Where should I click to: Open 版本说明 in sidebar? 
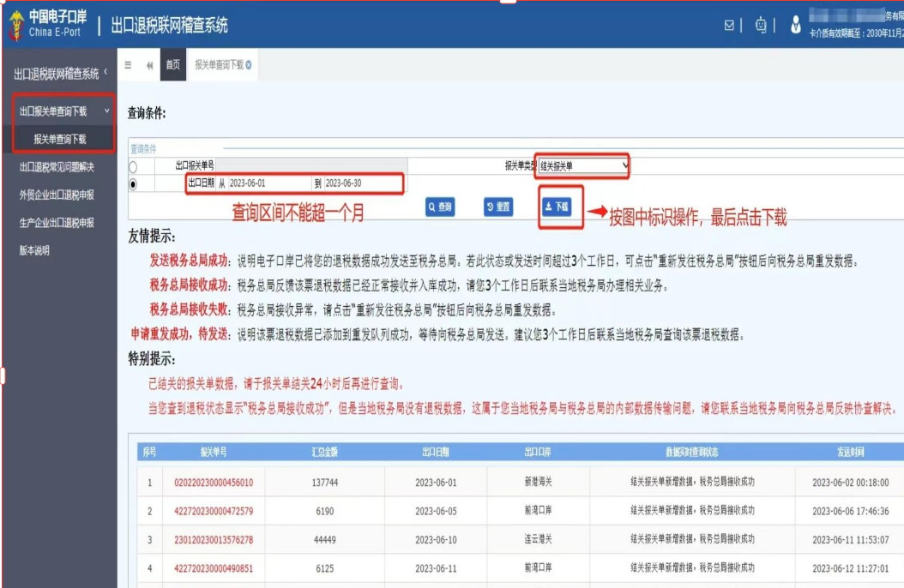point(34,250)
